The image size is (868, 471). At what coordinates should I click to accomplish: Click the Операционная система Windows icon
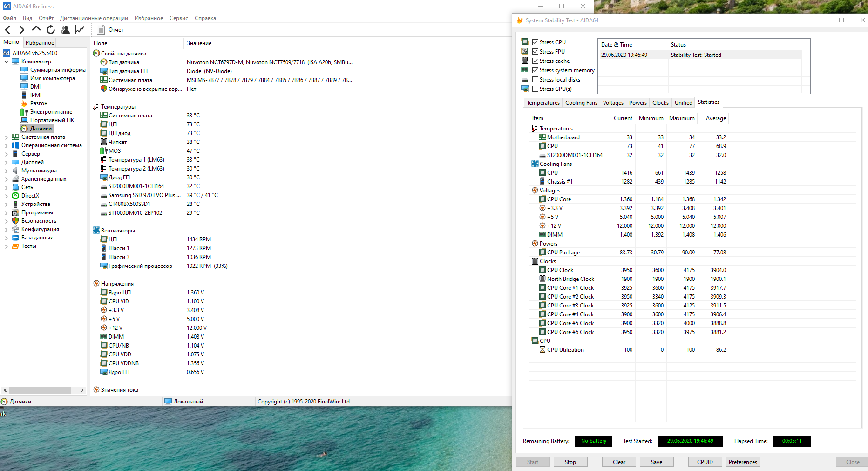coord(15,145)
